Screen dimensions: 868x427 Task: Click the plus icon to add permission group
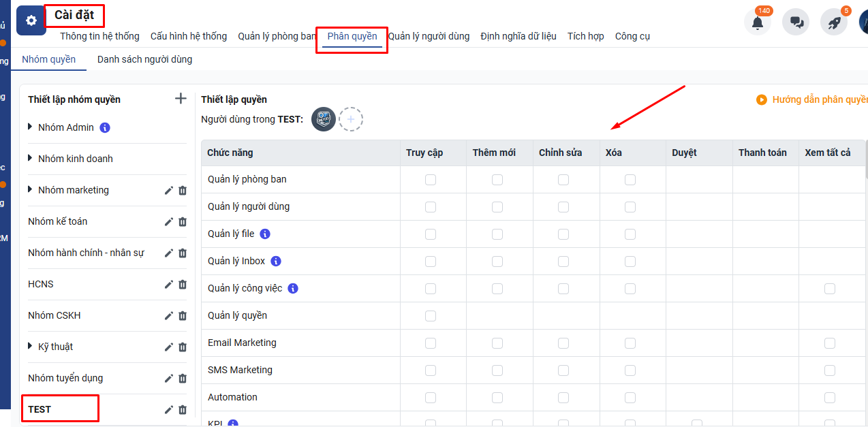point(181,99)
